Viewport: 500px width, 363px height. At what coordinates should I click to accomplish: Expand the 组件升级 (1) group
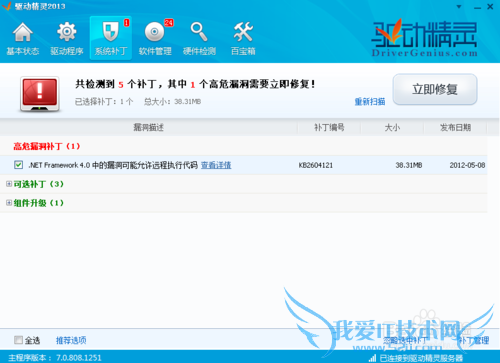pos(9,203)
